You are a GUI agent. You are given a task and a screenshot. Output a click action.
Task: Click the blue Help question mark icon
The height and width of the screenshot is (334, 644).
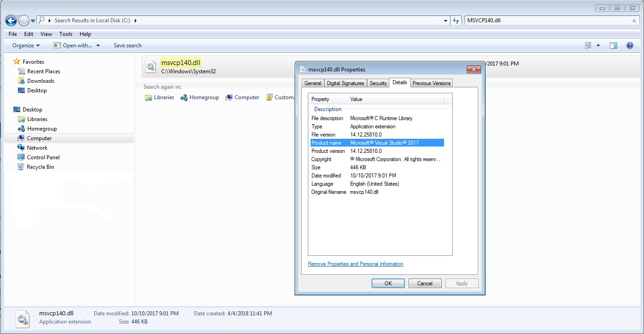630,46
